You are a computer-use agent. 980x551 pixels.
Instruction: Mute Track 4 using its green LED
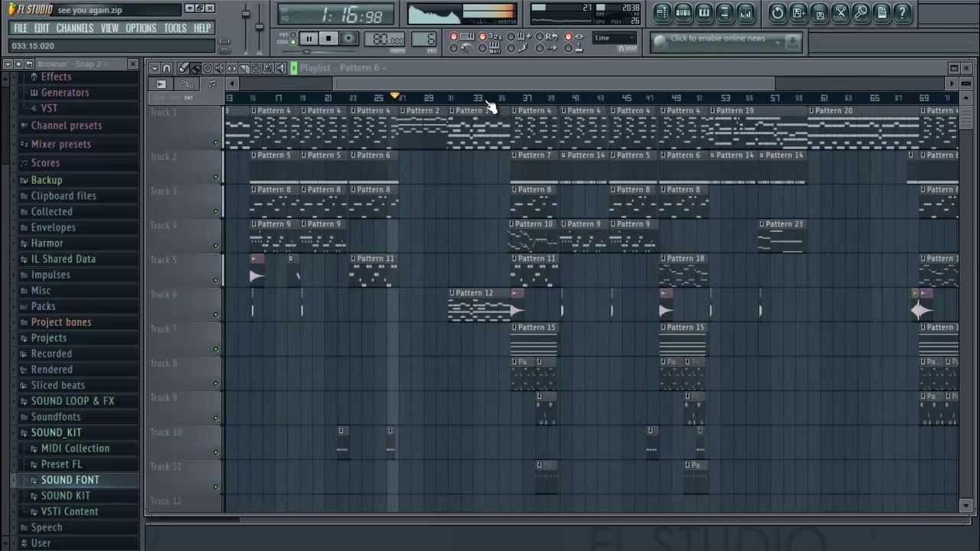coord(216,246)
